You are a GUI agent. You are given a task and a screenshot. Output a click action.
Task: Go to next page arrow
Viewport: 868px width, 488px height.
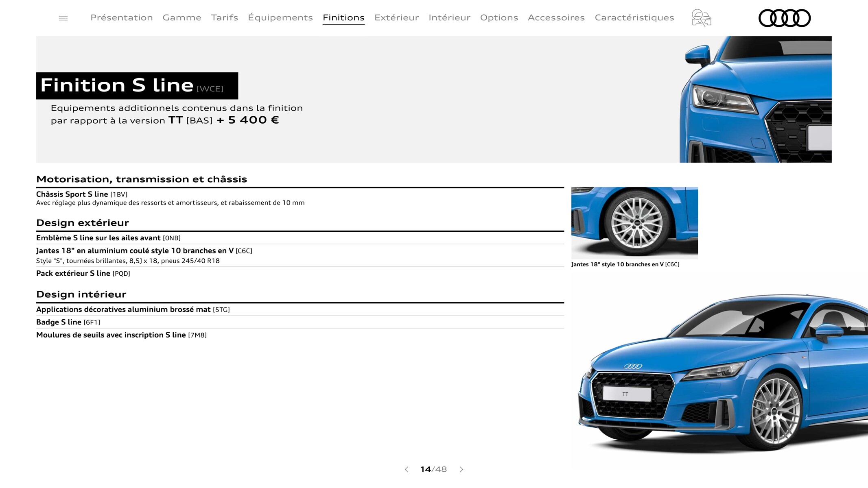[461, 469]
